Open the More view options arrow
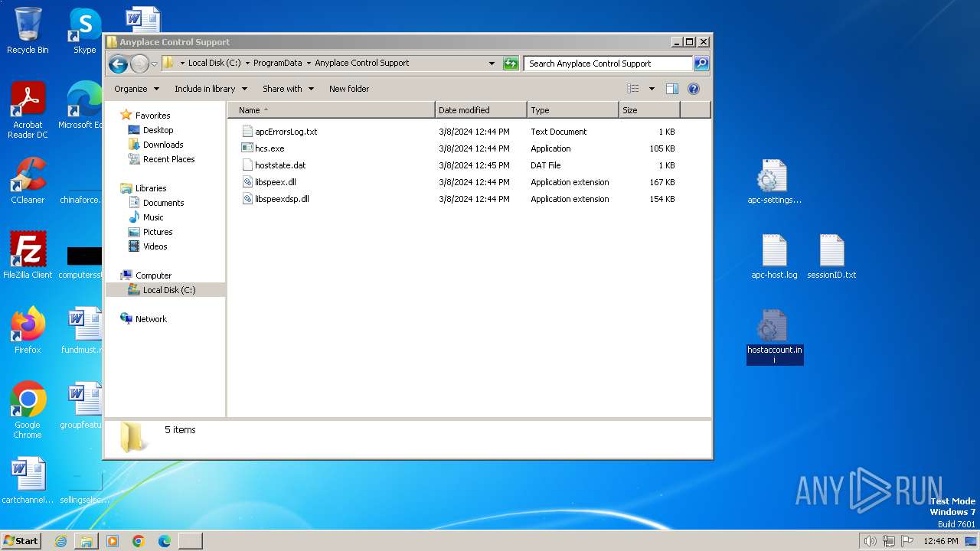 coord(652,89)
